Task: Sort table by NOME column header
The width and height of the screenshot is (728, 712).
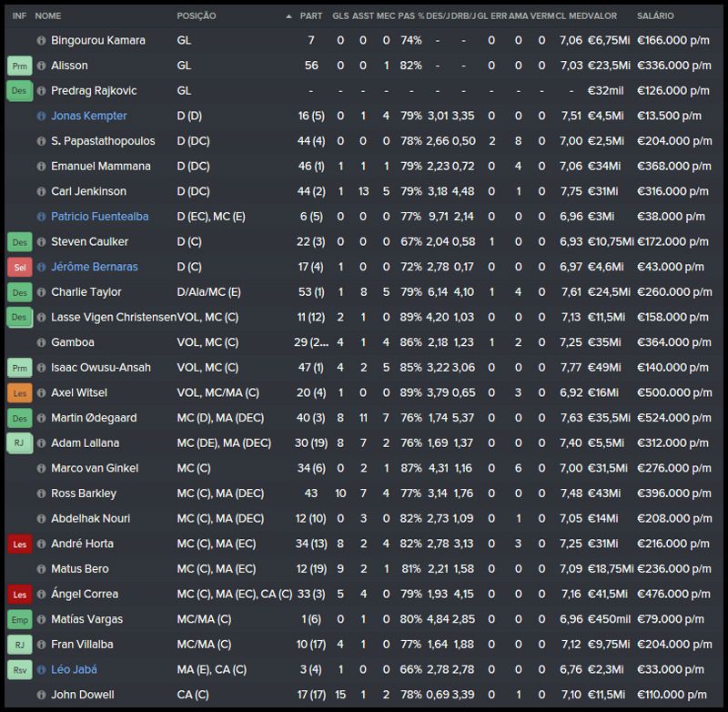Action: tap(48, 16)
